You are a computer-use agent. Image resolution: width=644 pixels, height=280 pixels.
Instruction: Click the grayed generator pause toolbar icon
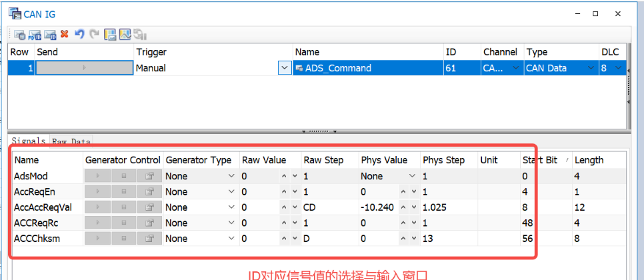pyautogui.click(x=140, y=35)
